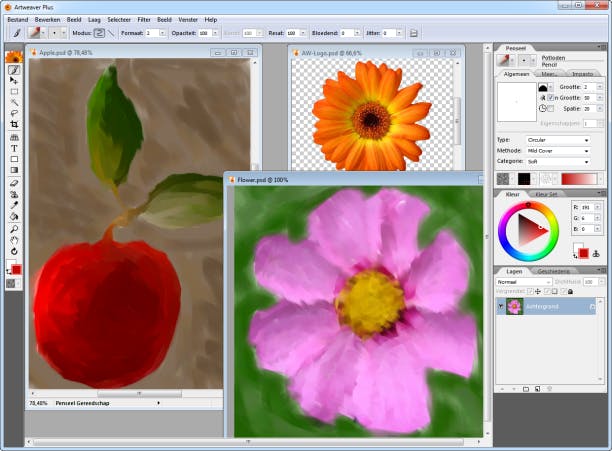Switch to the Geschiedenis tab
612x451 pixels.
click(x=553, y=271)
